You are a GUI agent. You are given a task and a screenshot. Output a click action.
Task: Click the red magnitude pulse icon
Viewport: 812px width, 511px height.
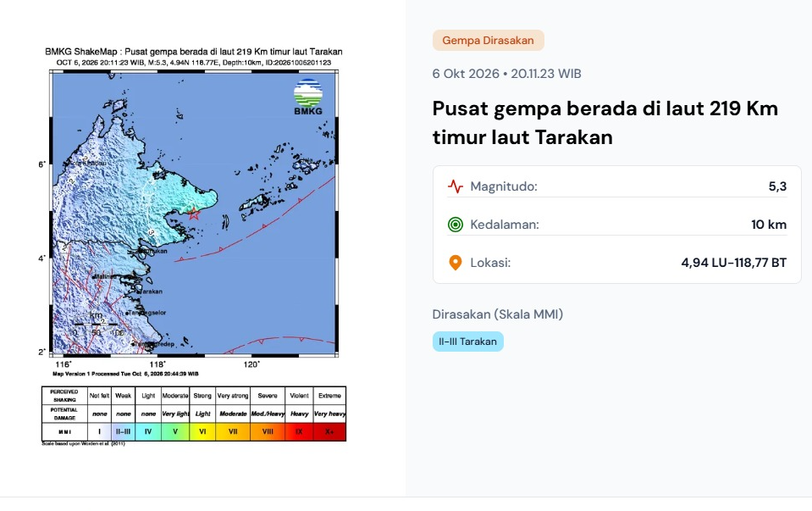(456, 186)
